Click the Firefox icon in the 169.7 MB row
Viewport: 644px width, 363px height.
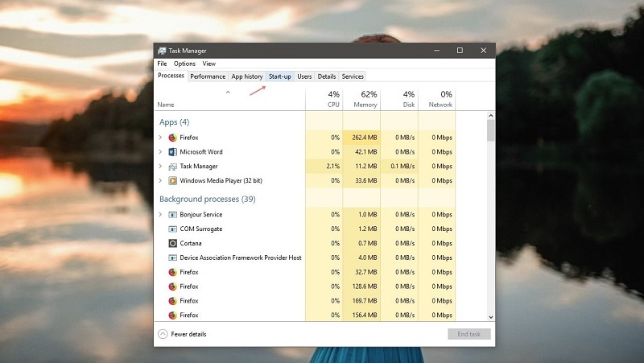click(172, 300)
